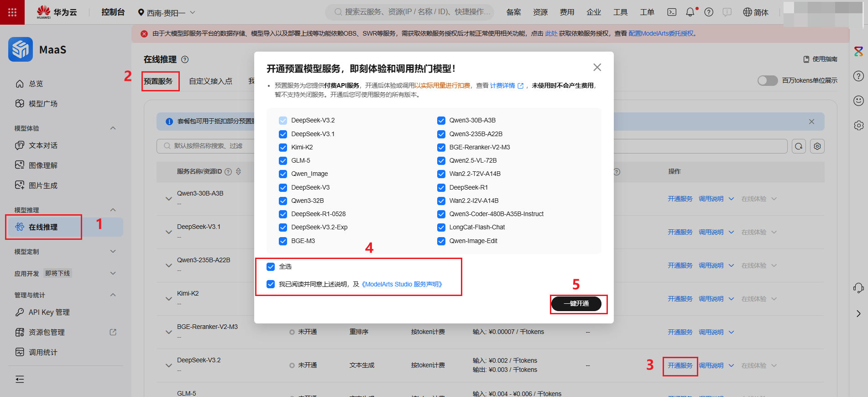Uncheck DeepSeek-V3.1 checkbox
This screenshot has width=868, height=397.
pos(283,134)
